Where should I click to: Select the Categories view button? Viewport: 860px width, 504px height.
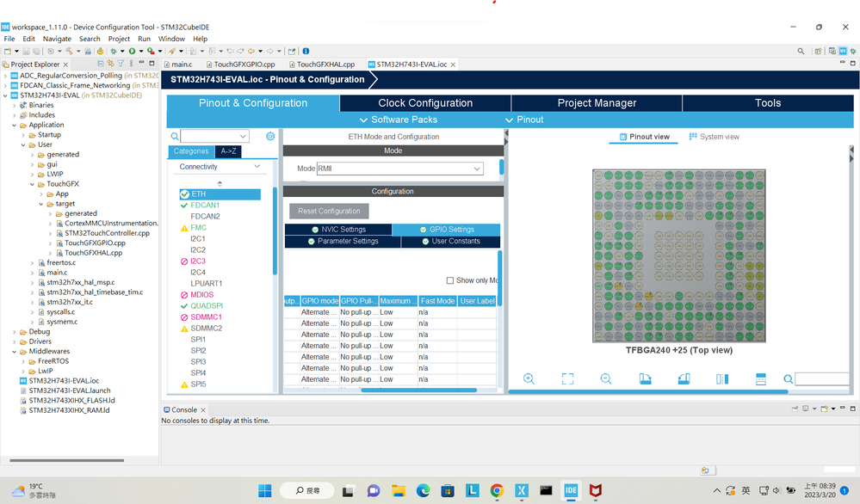click(x=191, y=151)
